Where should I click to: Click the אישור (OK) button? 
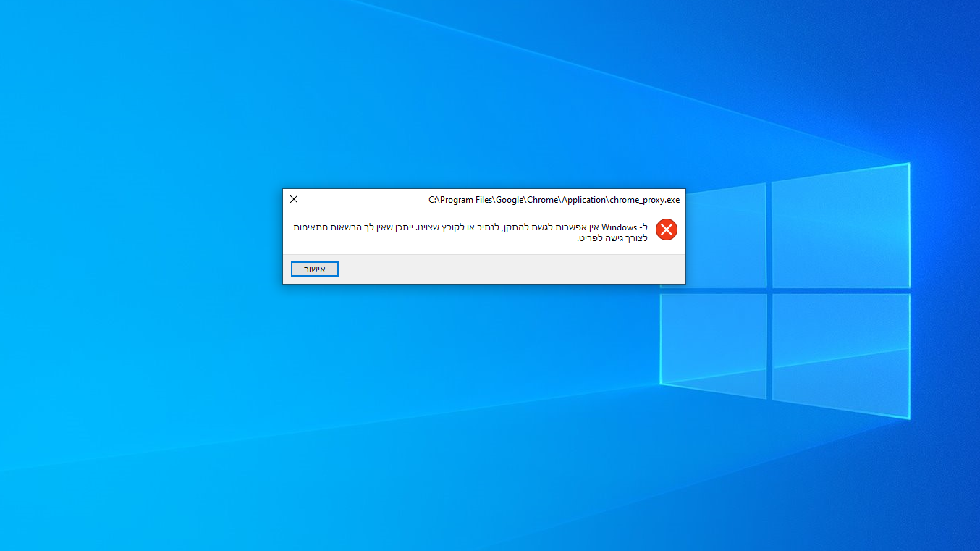click(x=315, y=269)
